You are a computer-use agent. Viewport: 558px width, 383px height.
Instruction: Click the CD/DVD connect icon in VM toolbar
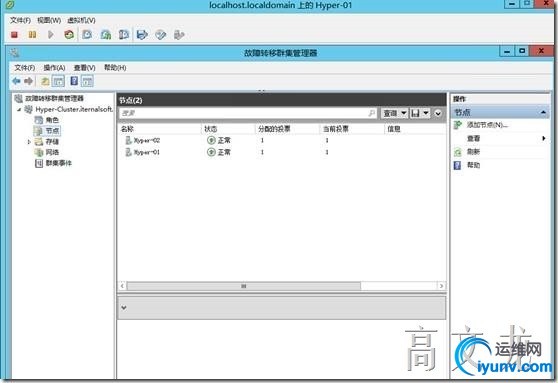coord(160,35)
